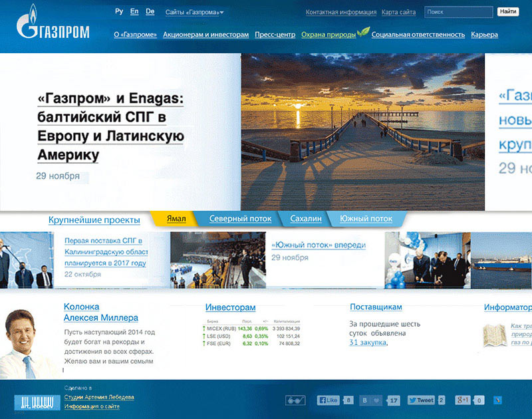This screenshot has height=419, width=532.
Task: Select the Russian (Ру) language option
Action: (119, 11)
